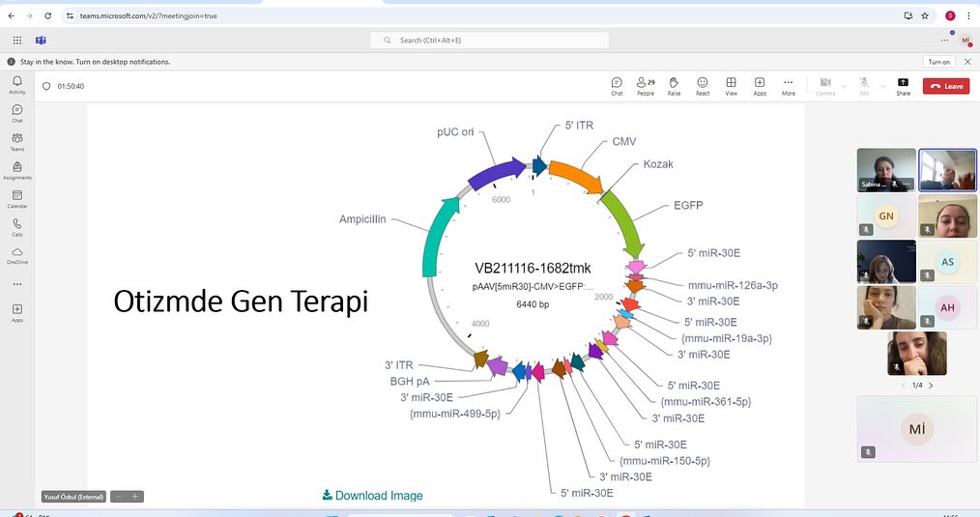Unmute the Mic

(864, 86)
